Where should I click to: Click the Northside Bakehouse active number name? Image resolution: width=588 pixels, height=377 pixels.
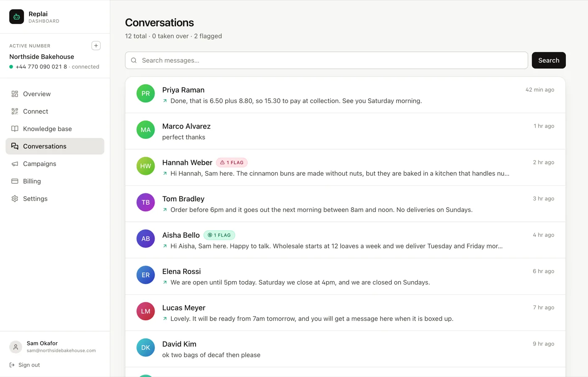(x=42, y=57)
